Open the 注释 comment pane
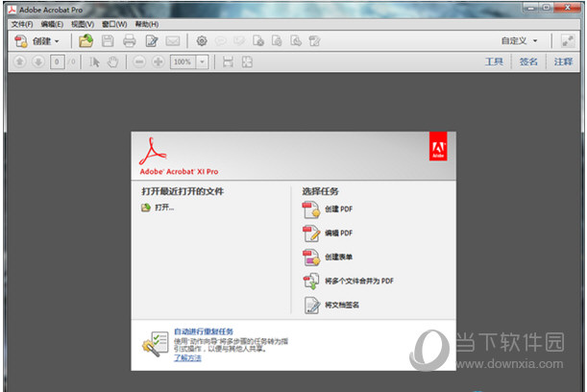587x392 pixels. 563,61
